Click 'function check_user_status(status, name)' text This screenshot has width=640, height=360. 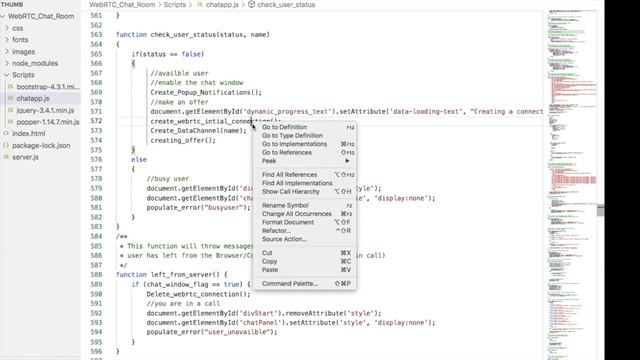click(x=193, y=35)
